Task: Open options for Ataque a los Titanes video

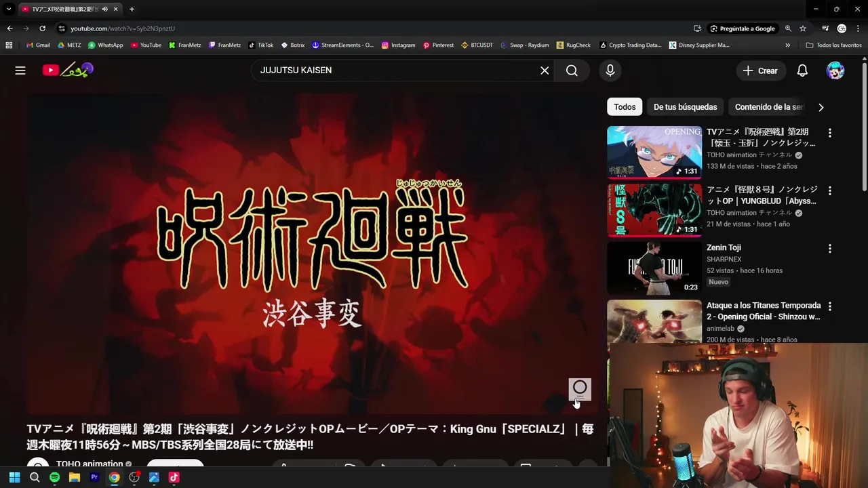Action: click(829, 306)
